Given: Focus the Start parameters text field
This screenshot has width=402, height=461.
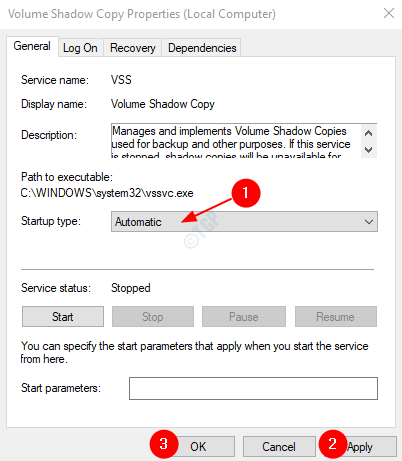Looking at the screenshot, I should pos(253,388).
